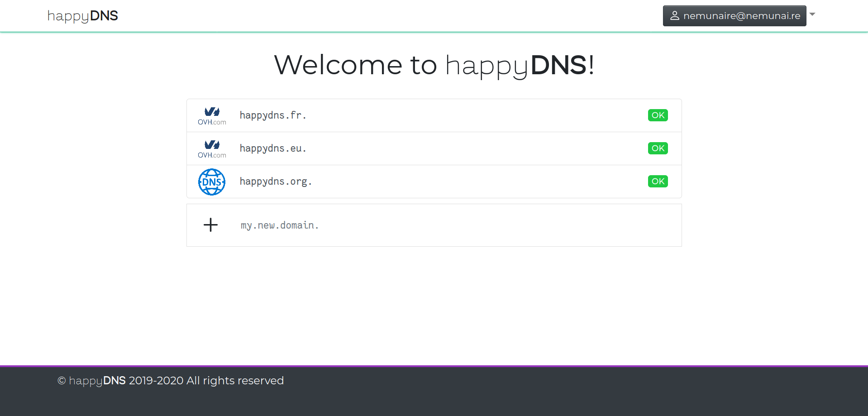Click the happyDNS logo in the header
This screenshot has height=416, width=868.
(x=82, y=16)
